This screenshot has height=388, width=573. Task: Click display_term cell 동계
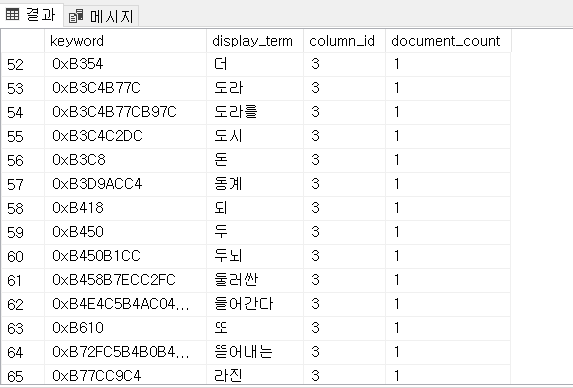coord(255,184)
